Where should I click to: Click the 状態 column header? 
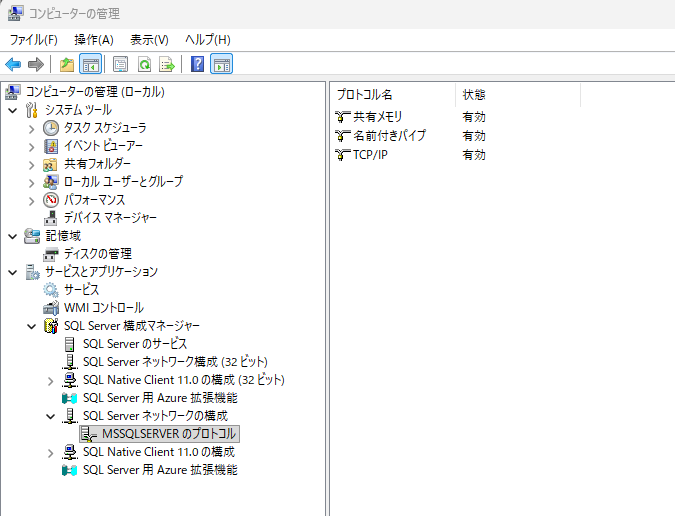tap(474, 94)
